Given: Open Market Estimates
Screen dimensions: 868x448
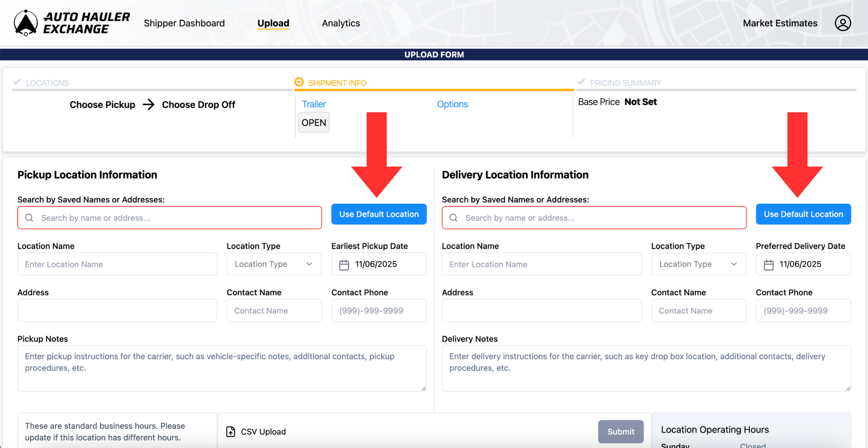Looking at the screenshot, I should click(779, 23).
